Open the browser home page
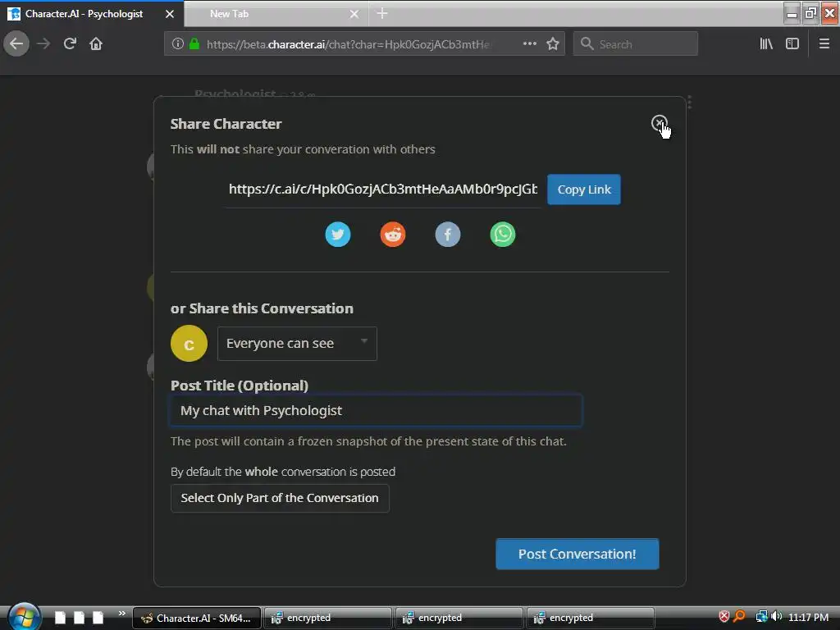Image resolution: width=840 pixels, height=630 pixels. click(x=96, y=44)
